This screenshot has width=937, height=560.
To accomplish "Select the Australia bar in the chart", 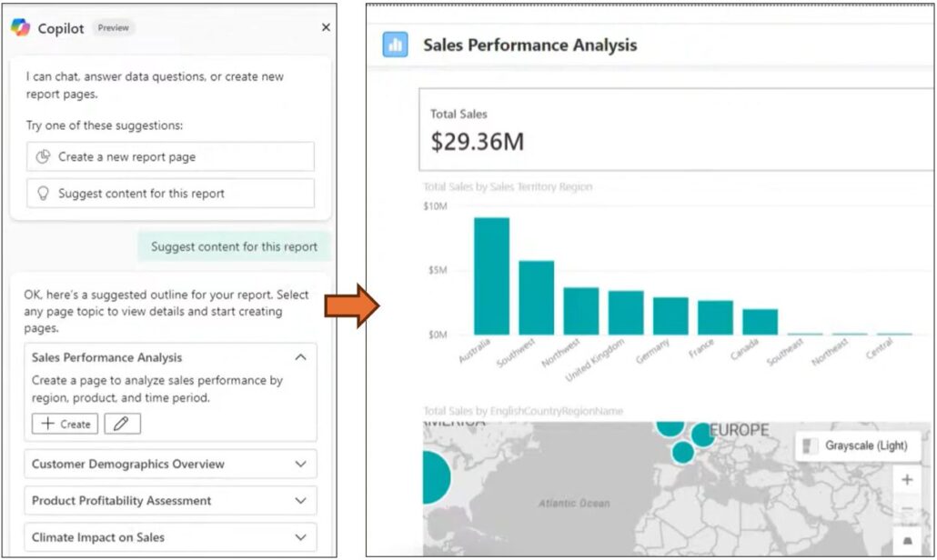I will (x=491, y=276).
